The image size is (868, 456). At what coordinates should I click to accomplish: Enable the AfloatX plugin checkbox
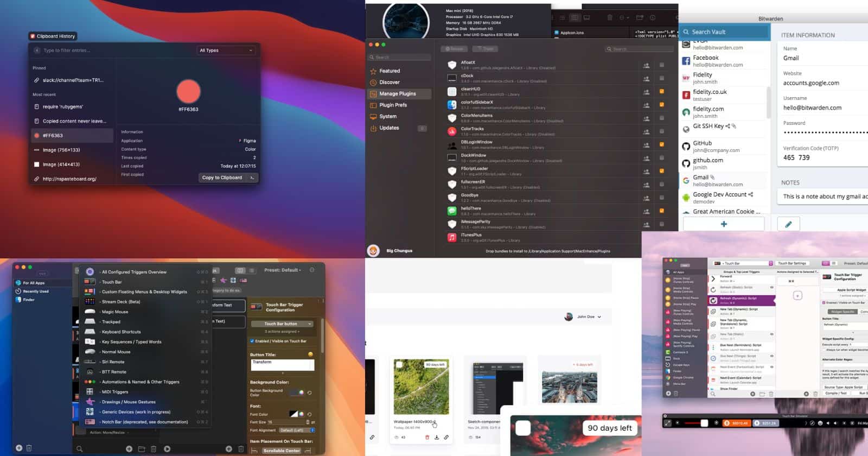tap(661, 65)
